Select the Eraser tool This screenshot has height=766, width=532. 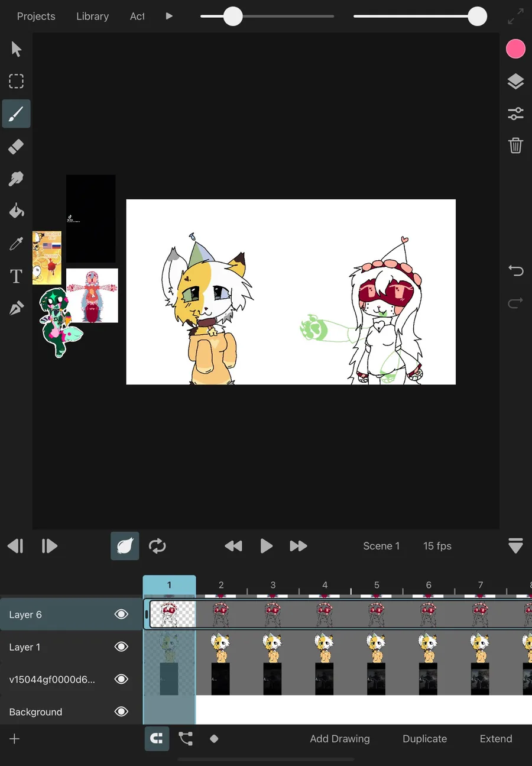coord(16,146)
